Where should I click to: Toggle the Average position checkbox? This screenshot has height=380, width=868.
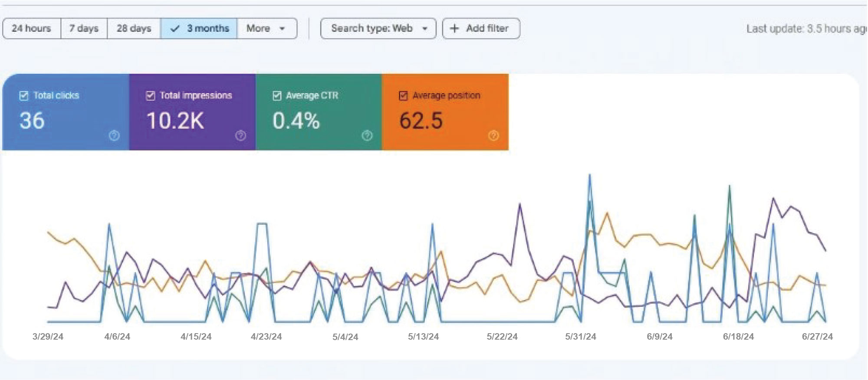pos(403,96)
